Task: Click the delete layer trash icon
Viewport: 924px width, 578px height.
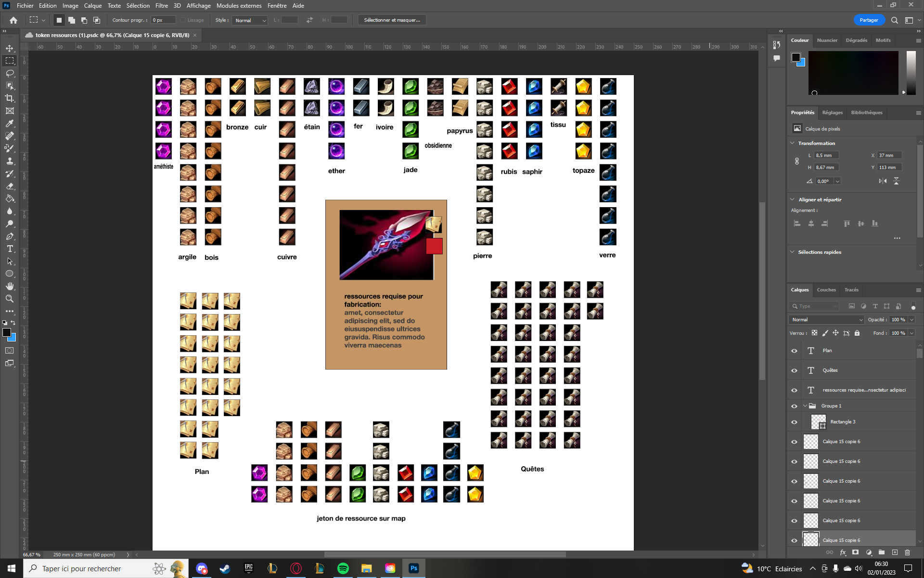Action: (908, 552)
